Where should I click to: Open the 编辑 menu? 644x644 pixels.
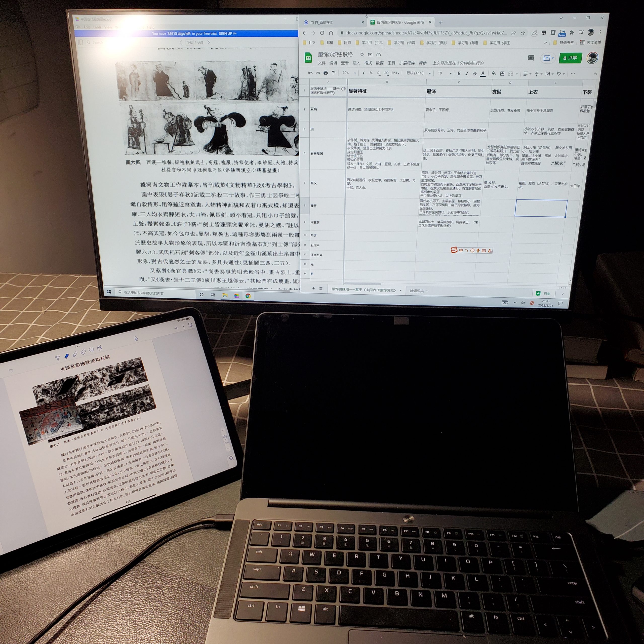(333, 63)
